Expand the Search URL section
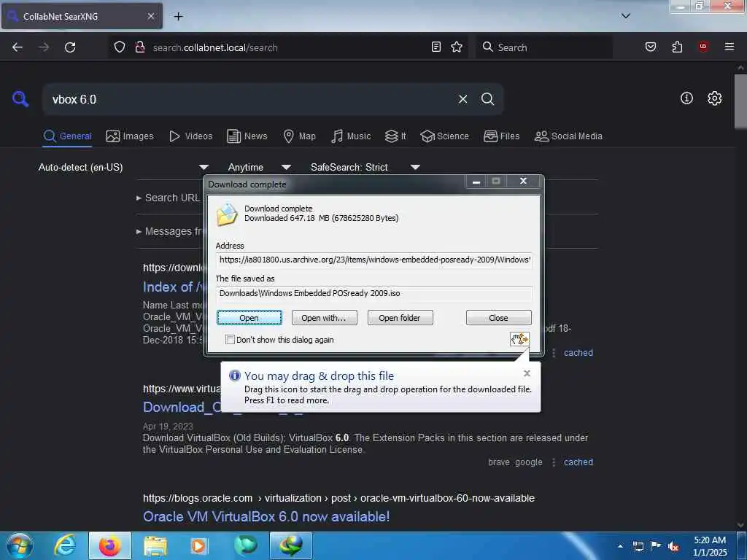The image size is (747, 560). click(x=169, y=198)
